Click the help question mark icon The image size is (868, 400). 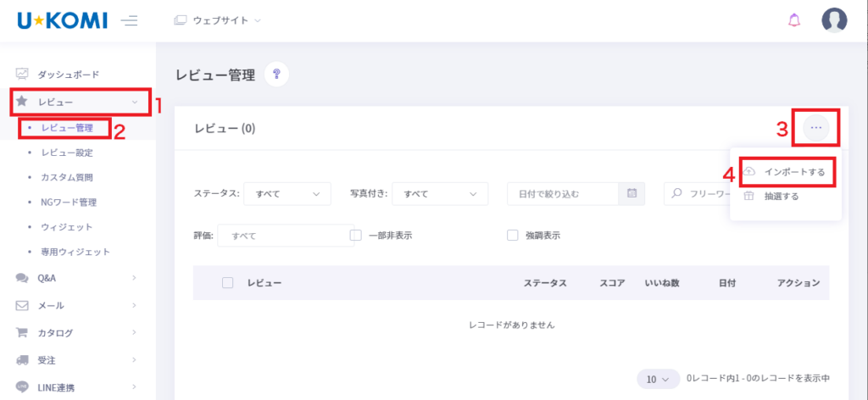point(276,75)
